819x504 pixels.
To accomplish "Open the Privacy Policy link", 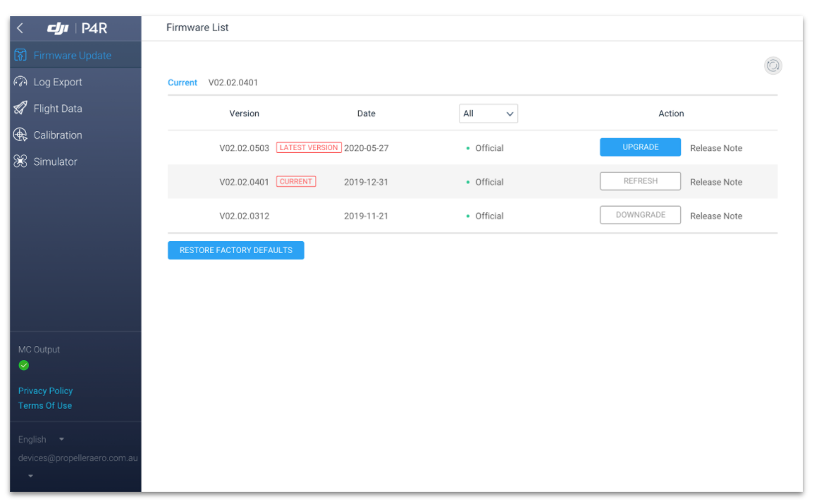I will (46, 391).
